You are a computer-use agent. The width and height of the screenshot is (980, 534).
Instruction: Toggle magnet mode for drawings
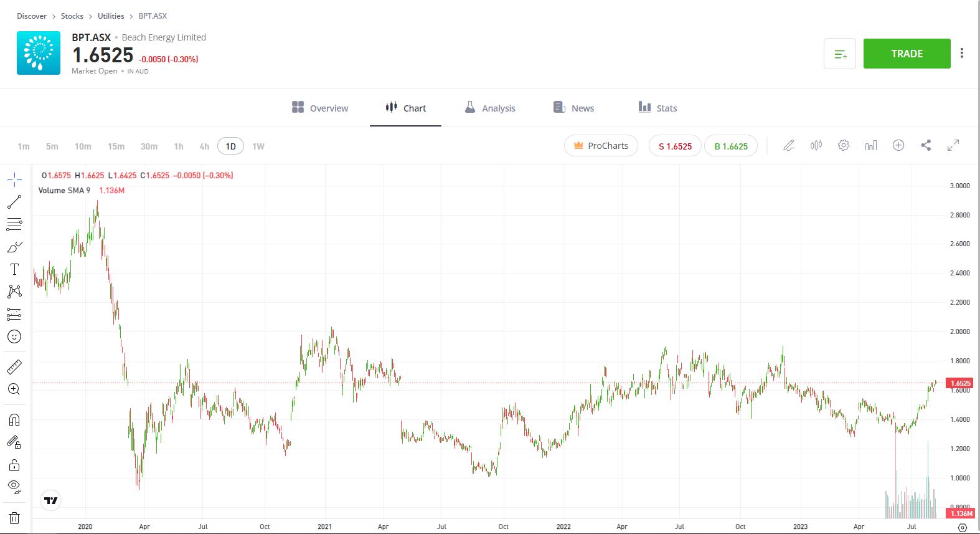[x=14, y=419]
